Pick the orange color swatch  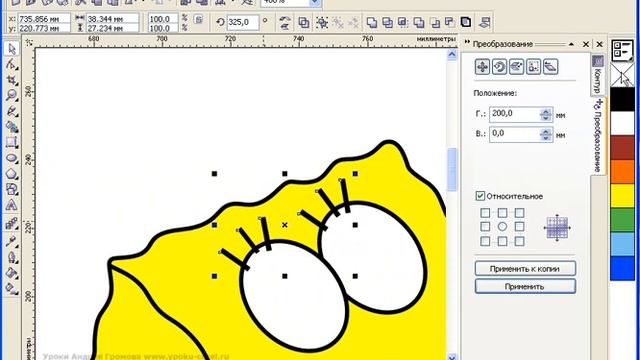coord(622,171)
